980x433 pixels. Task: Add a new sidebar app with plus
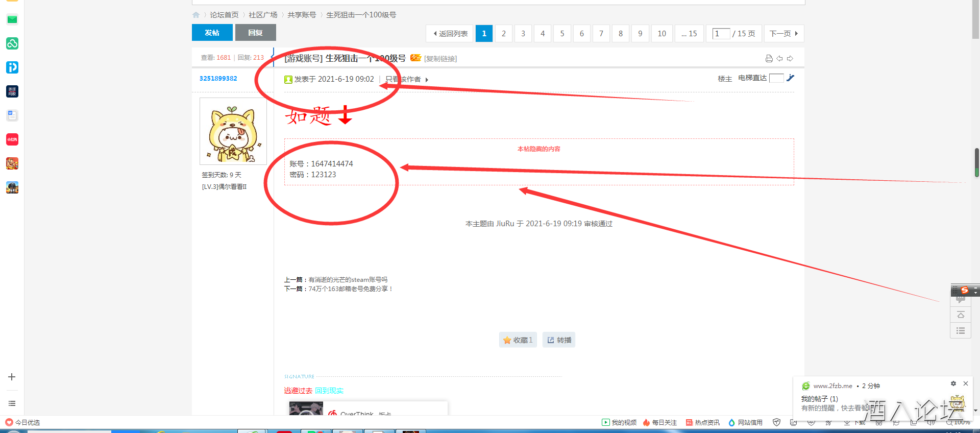coord(12,377)
